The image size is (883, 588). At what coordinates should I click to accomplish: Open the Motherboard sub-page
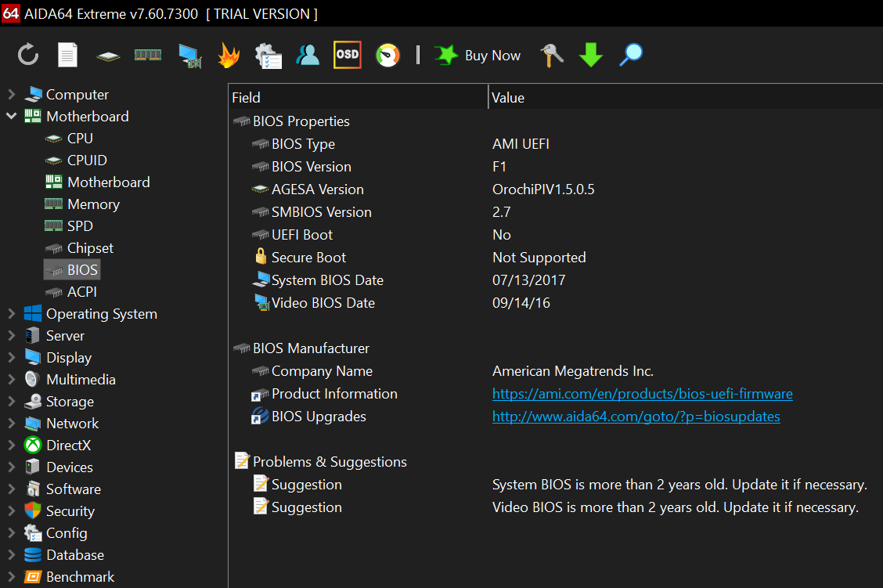(x=109, y=182)
